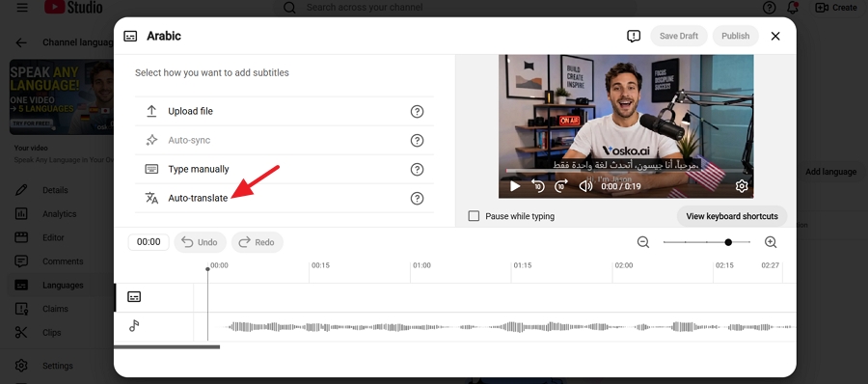Screen dimensions: 868x384
Task: Open help for Upload file
Action: (417, 111)
